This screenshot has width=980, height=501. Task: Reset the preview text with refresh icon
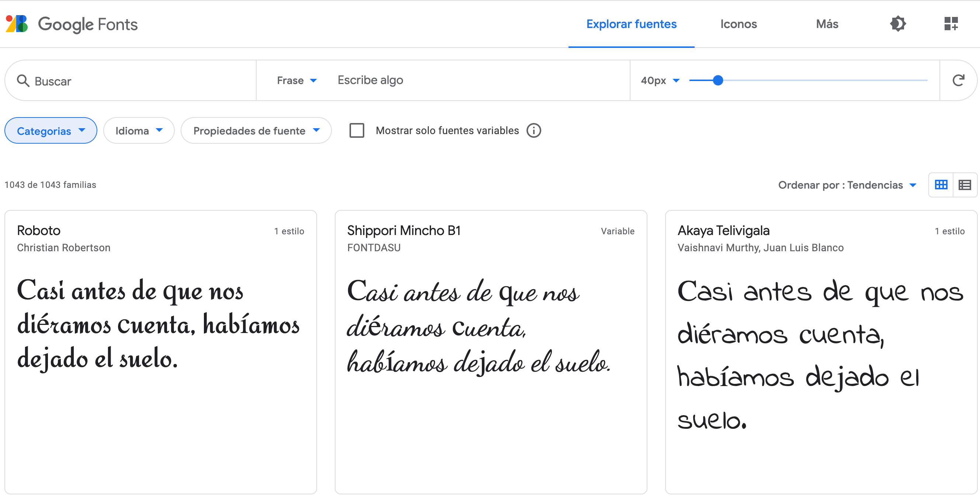coord(958,80)
